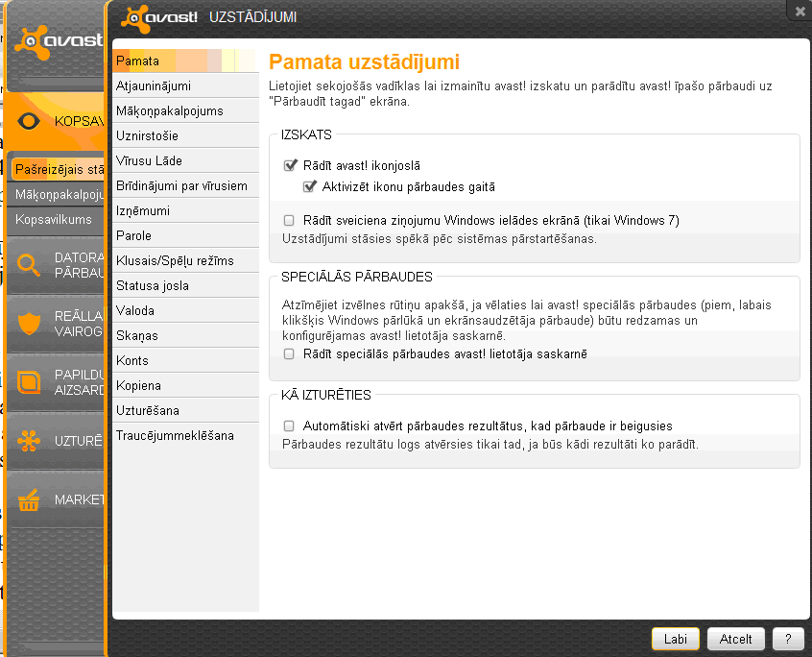Click the magnifier icon for DATORA PĀRBAUDE

coord(28,265)
